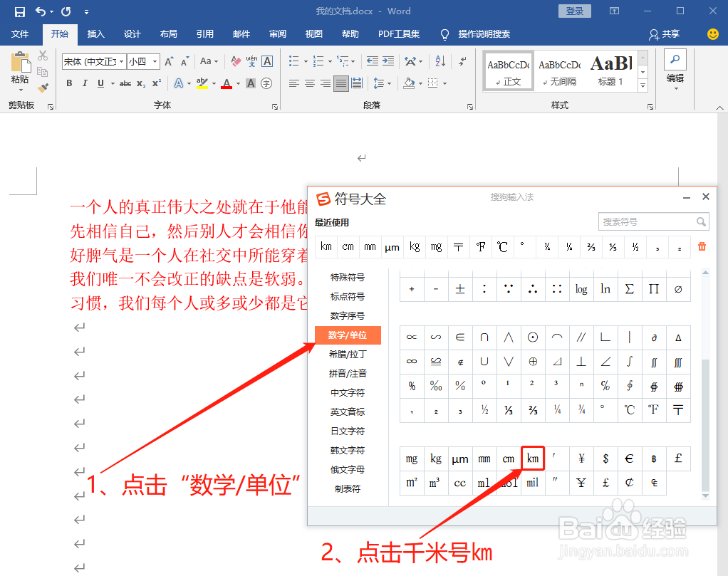Screen dimensions: 728x576
Task: Apply yellow text highlight color
Action: pyautogui.click(x=202, y=83)
